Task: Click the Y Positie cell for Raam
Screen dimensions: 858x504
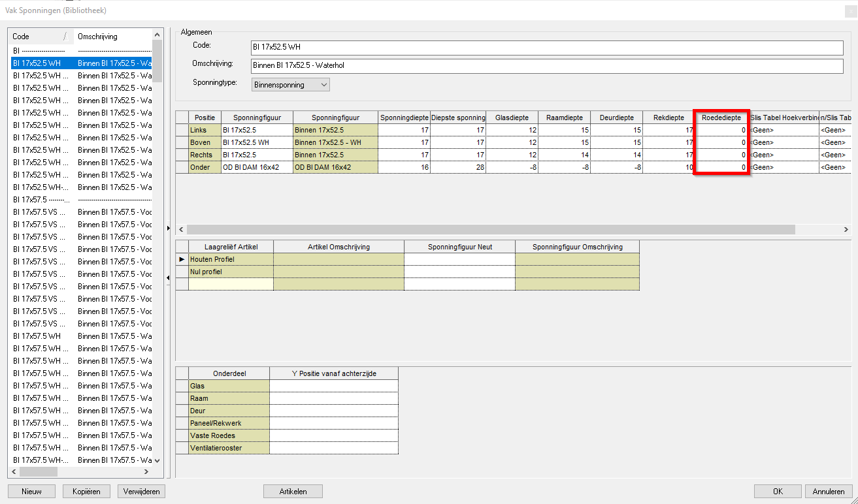Action: click(x=334, y=398)
